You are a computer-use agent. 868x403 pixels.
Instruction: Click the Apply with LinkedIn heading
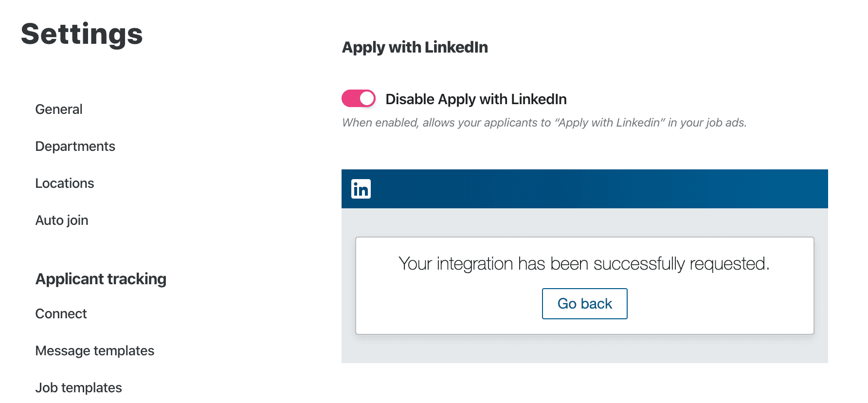click(415, 47)
